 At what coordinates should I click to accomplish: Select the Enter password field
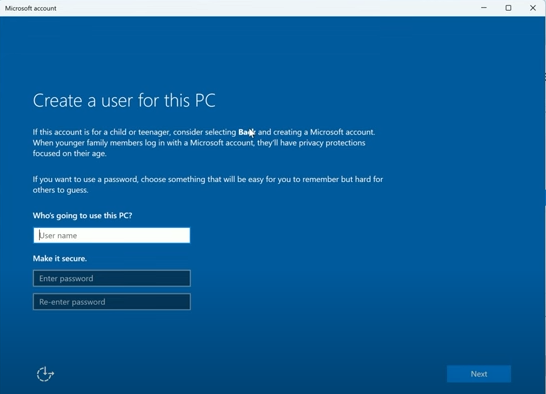click(x=112, y=278)
